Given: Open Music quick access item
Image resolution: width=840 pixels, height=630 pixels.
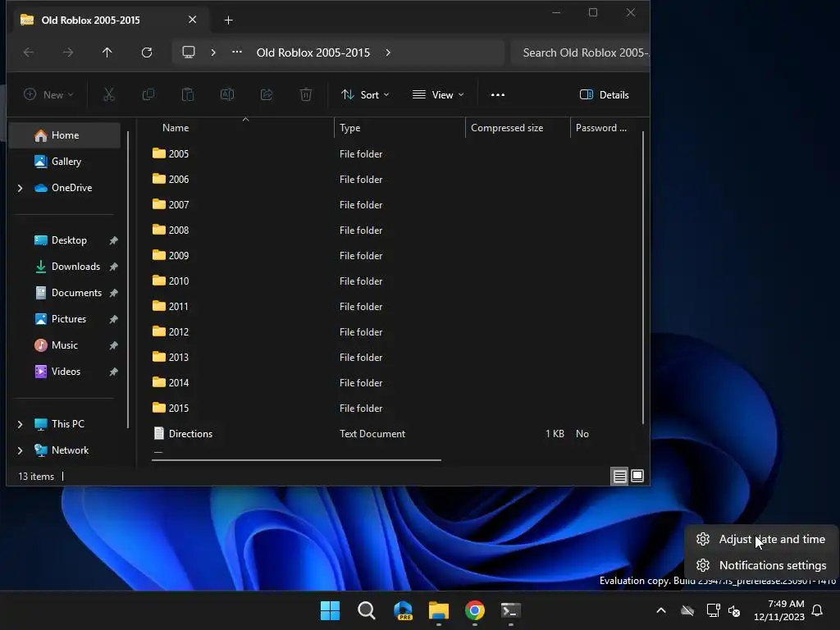Looking at the screenshot, I should click(65, 345).
